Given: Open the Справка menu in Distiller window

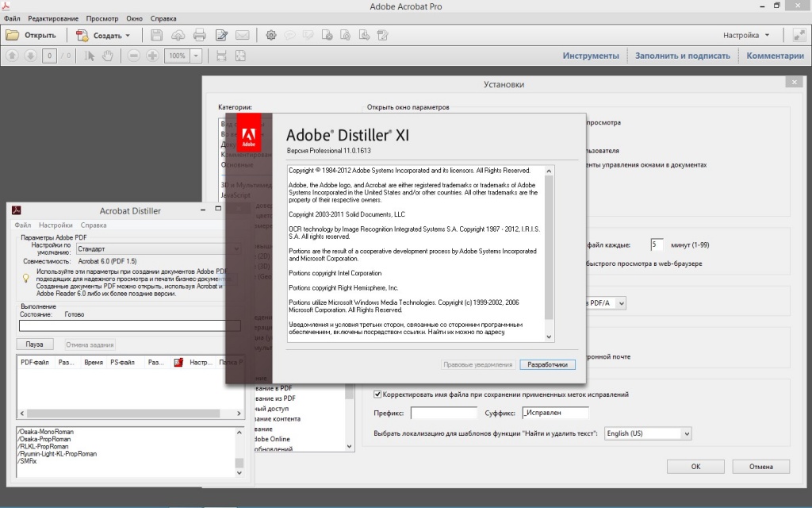Looking at the screenshot, I should click(x=94, y=225).
